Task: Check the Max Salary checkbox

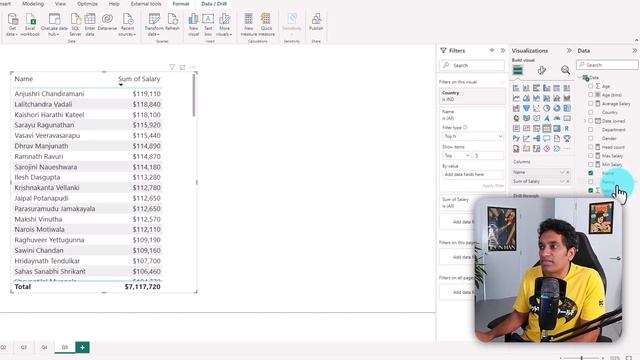Action: pyautogui.click(x=591, y=156)
